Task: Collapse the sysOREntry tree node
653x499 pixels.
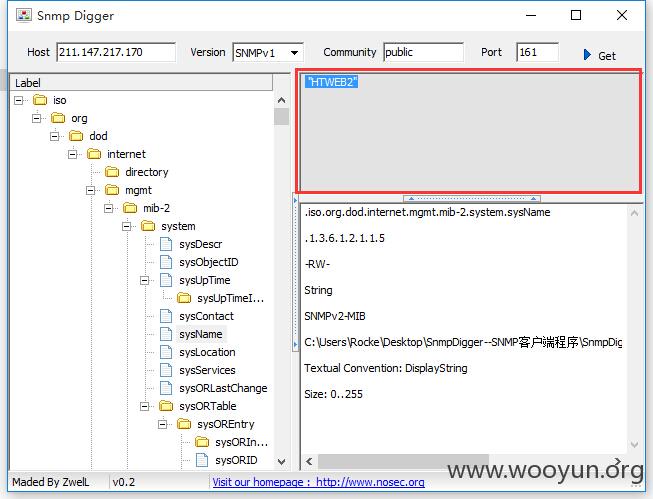Action: [162, 424]
